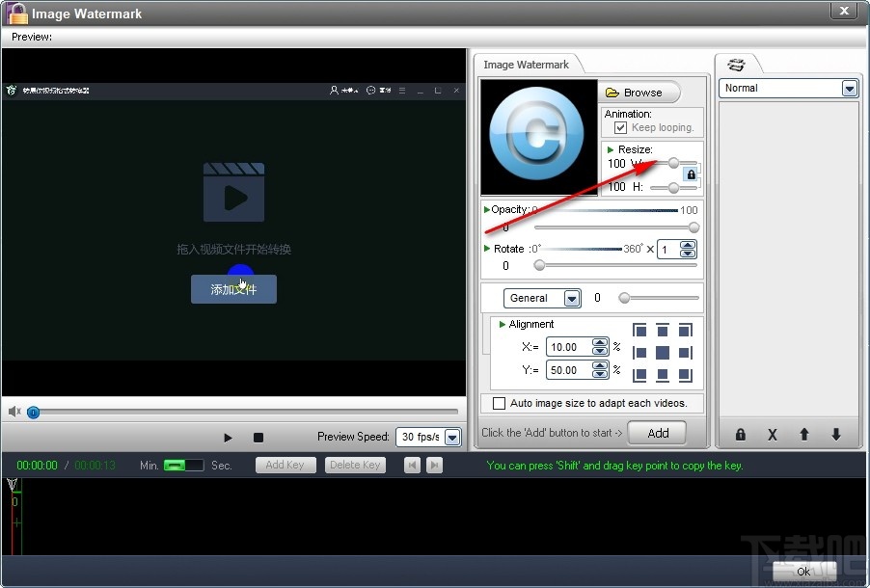Move layer down with arrow icon

coord(836,435)
